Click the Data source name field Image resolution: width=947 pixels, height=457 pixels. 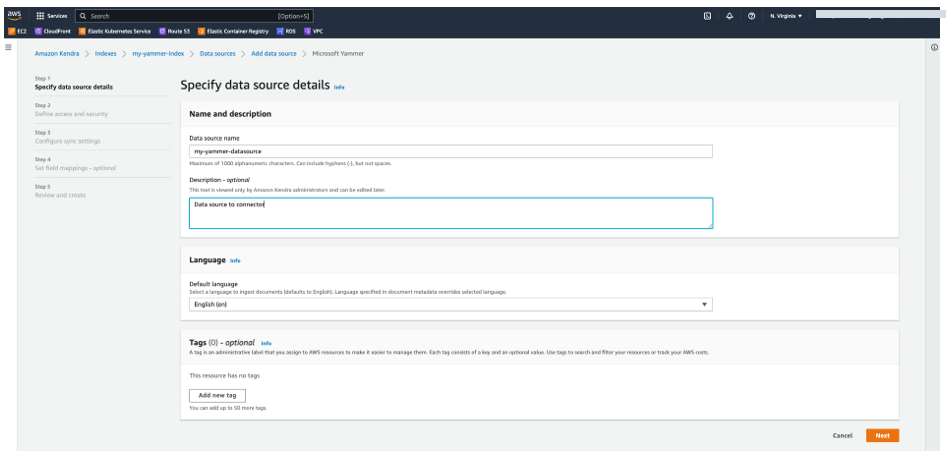tap(451, 152)
